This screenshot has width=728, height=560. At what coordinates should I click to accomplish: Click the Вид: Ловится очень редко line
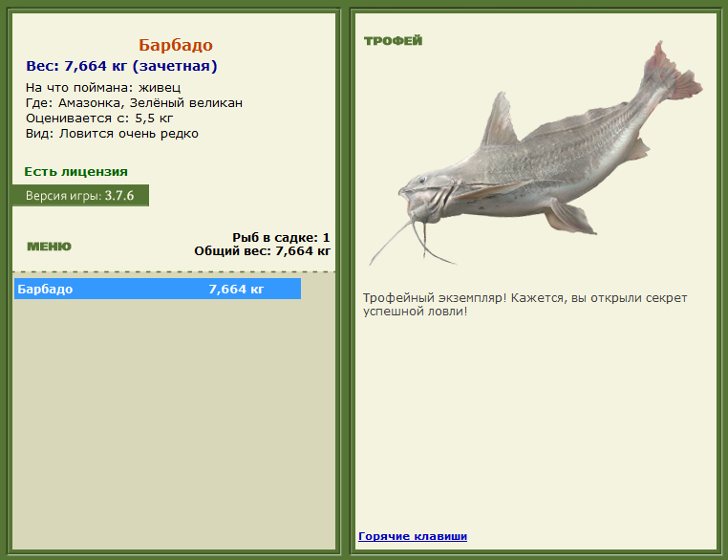(112, 134)
